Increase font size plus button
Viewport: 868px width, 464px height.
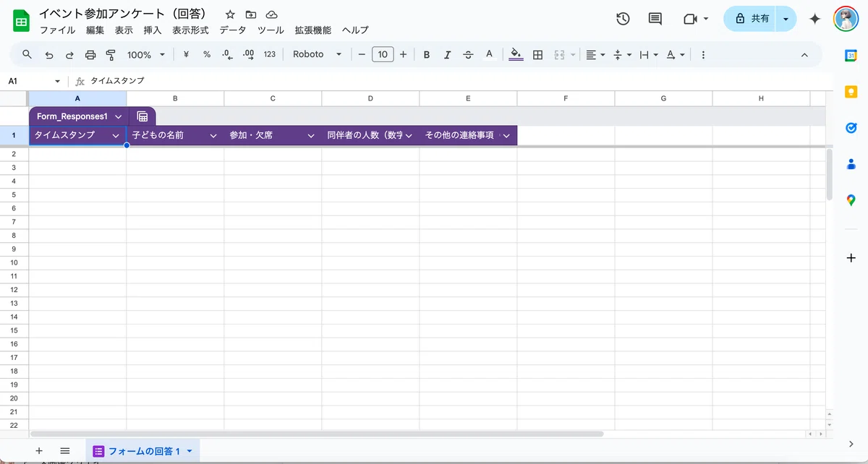(403, 54)
